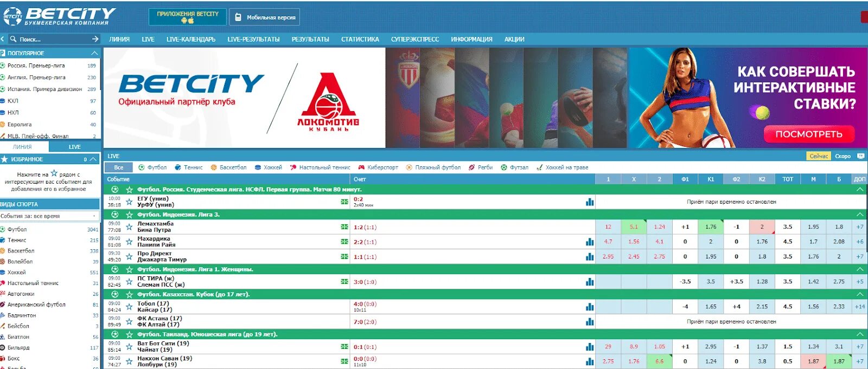The height and width of the screenshot is (369, 868).
Task: Open СТАТИСТИКА menu item
Action: point(360,39)
